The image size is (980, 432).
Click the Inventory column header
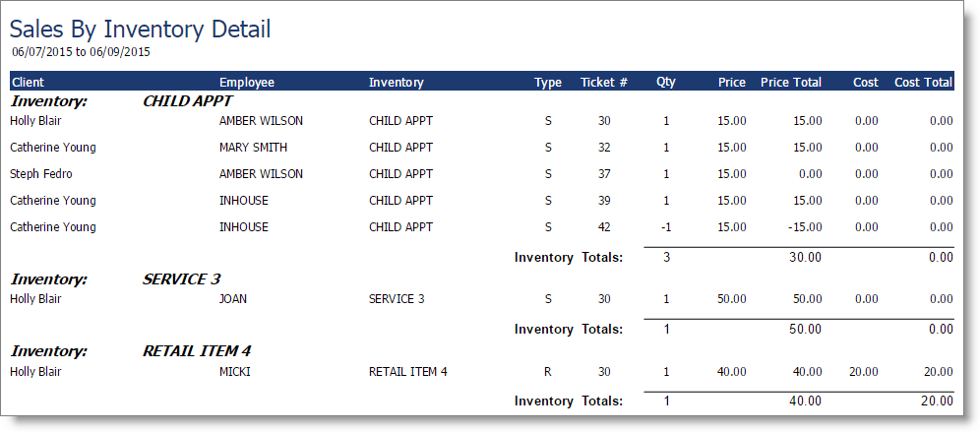(397, 82)
